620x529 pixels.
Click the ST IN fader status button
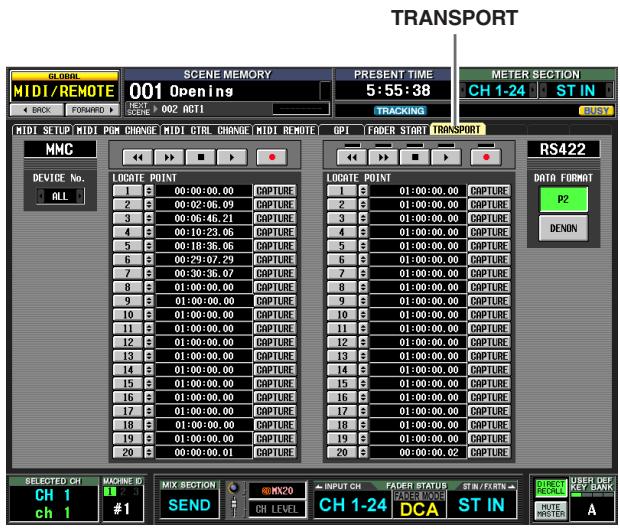click(481, 504)
